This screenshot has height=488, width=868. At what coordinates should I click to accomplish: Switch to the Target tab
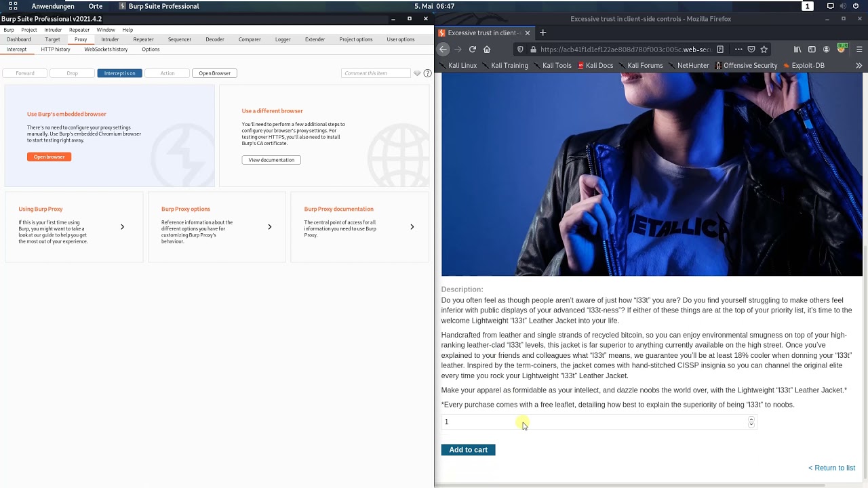(52, 39)
